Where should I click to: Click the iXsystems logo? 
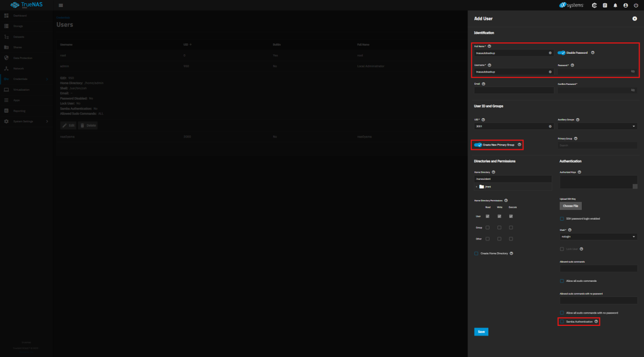571,5
